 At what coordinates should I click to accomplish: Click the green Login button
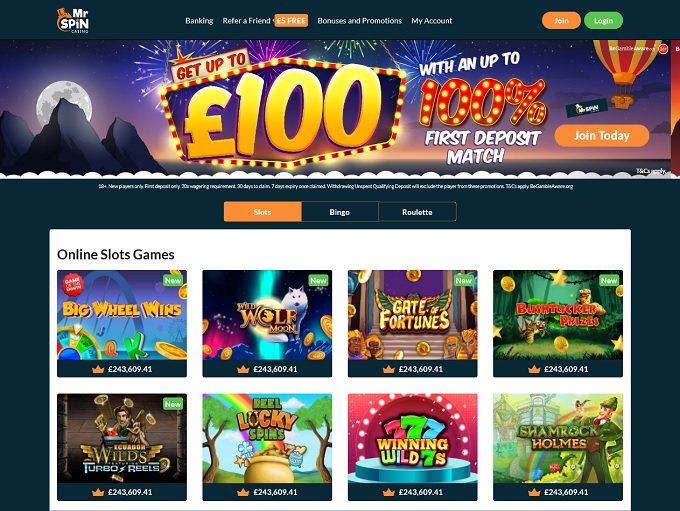(x=603, y=20)
